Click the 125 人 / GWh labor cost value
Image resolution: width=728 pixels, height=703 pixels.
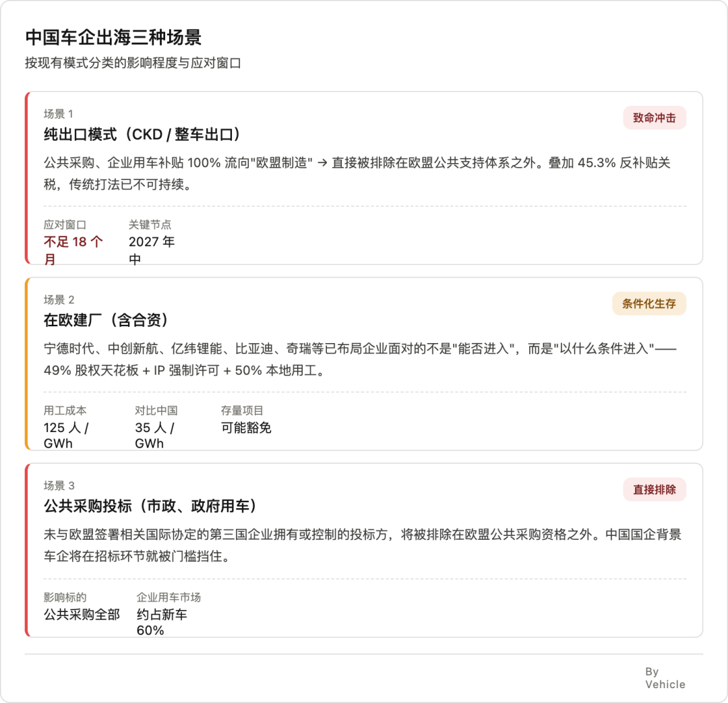tap(66, 435)
